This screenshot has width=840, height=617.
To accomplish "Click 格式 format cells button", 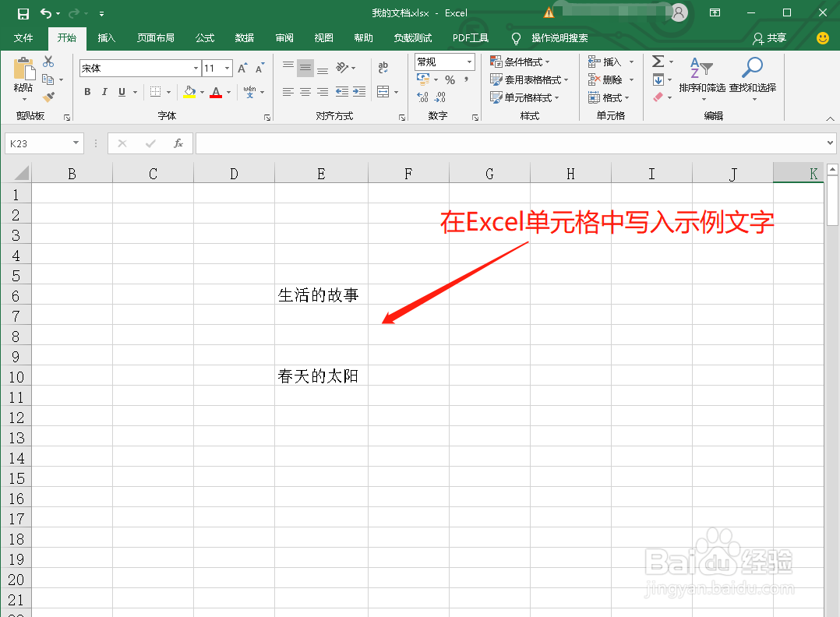I will (x=609, y=97).
